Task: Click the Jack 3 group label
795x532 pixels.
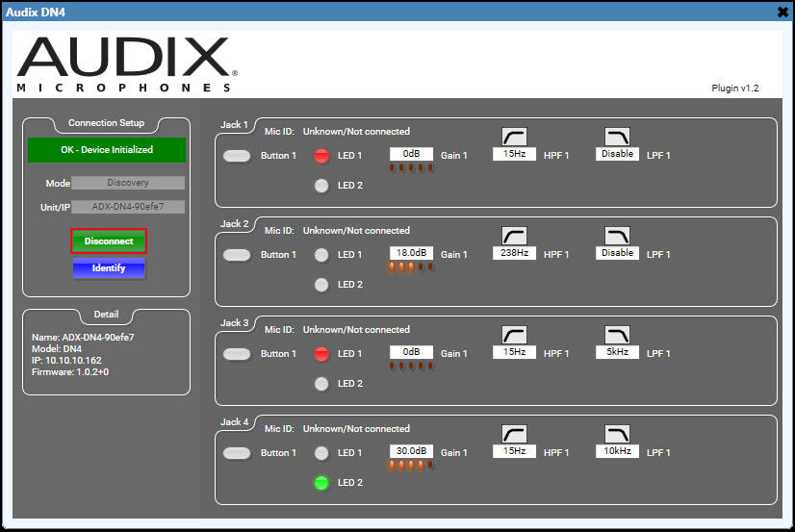Action: [234, 322]
